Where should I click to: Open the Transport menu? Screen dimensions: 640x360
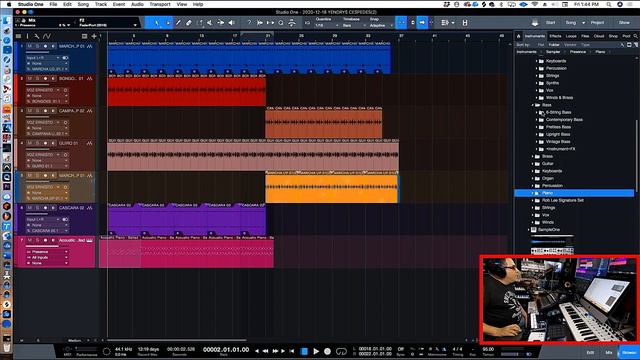160,4
